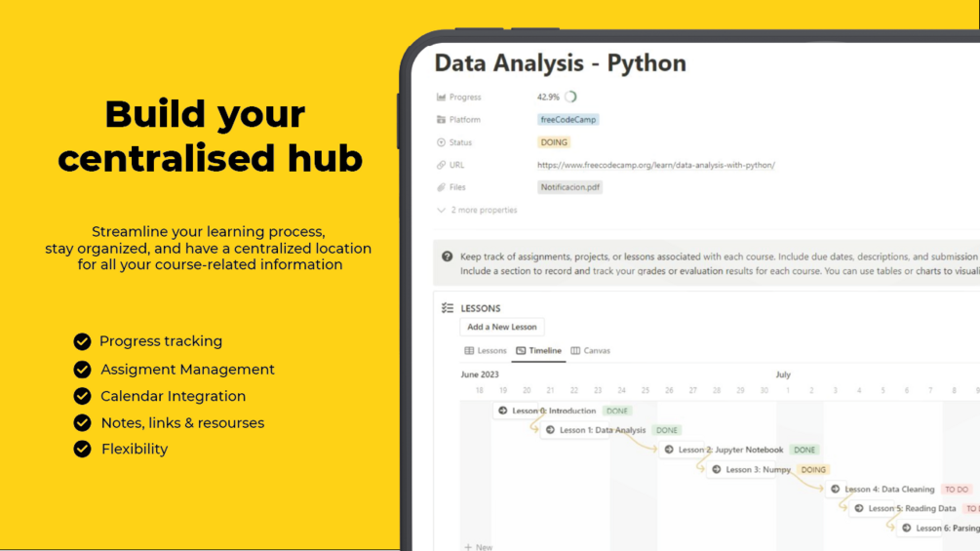The image size is (980, 551).
Task: Click Lesson 1: Data Analysis timeline item
Action: [602, 430]
